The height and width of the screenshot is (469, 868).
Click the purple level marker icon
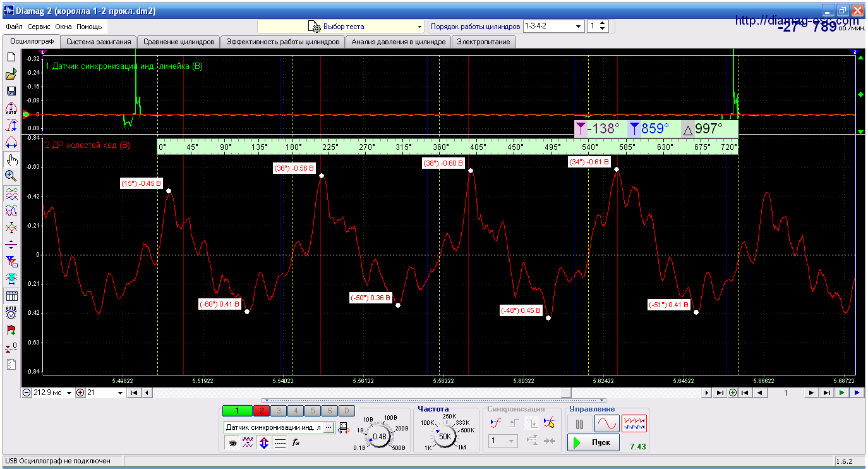[11, 245]
